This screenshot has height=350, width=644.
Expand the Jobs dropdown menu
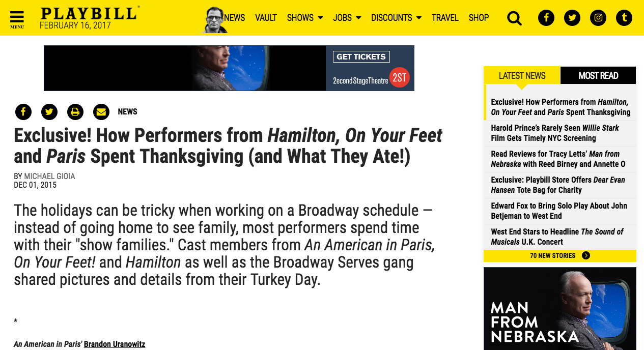(347, 18)
